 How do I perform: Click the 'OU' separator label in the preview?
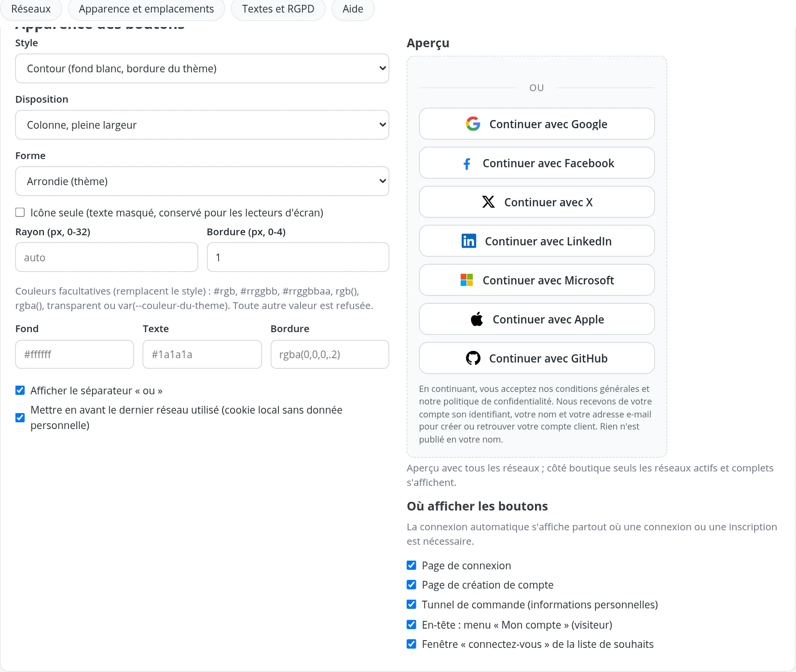click(x=536, y=88)
